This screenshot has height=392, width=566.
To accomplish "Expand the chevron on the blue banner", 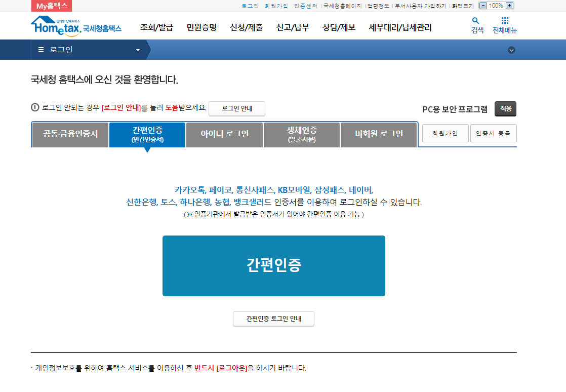I will click(511, 50).
